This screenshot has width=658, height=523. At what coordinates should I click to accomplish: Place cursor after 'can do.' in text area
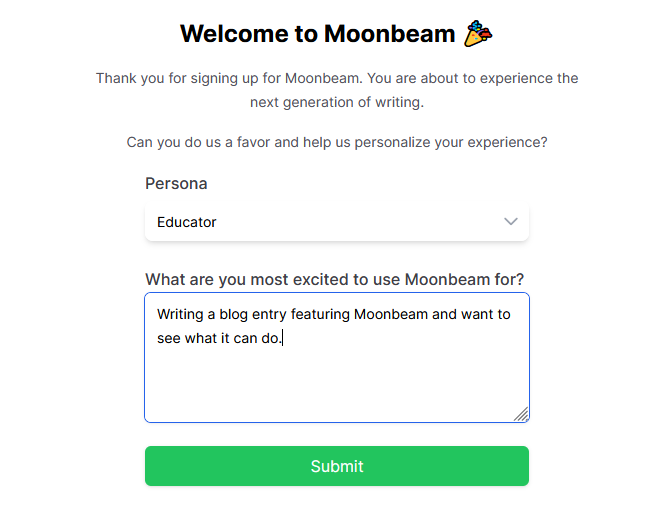click(283, 338)
